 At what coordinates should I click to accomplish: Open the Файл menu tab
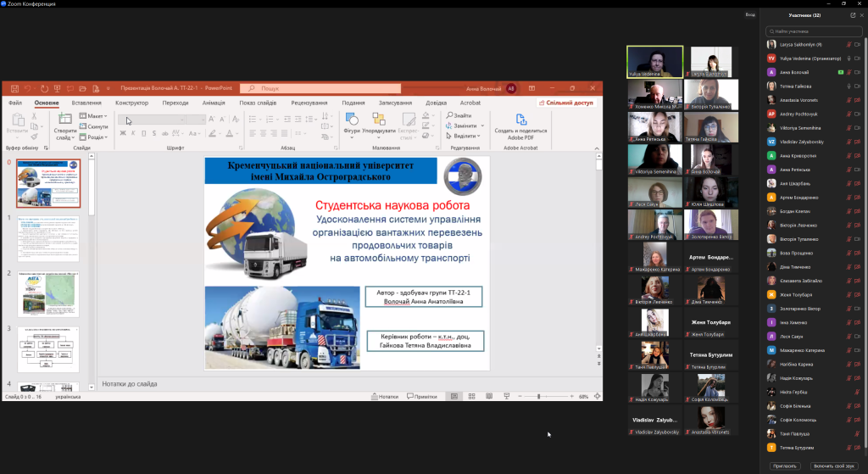[x=15, y=103]
